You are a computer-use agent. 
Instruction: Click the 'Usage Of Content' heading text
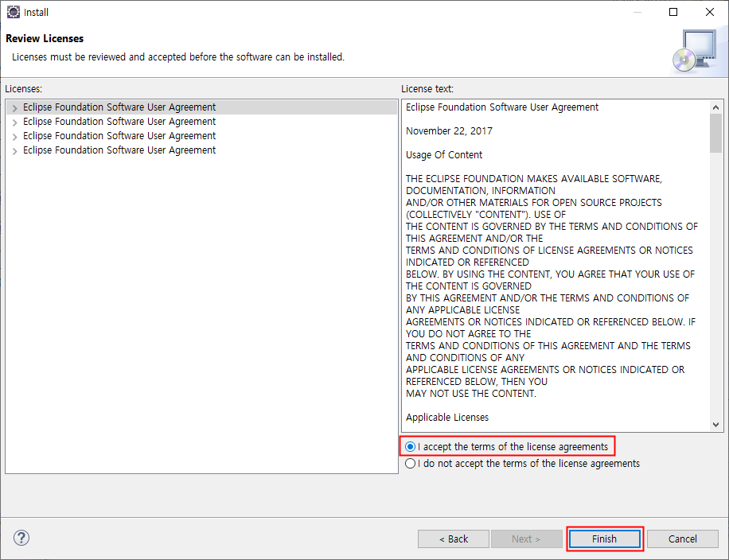tap(444, 155)
